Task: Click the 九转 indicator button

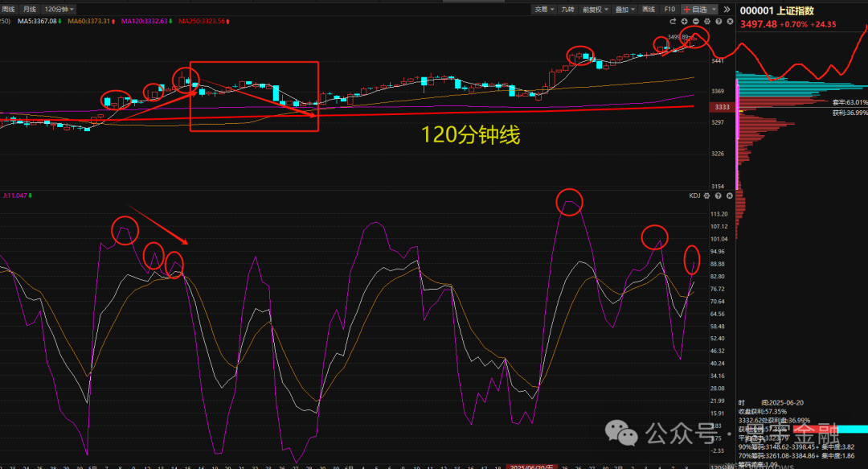Action: (567, 10)
